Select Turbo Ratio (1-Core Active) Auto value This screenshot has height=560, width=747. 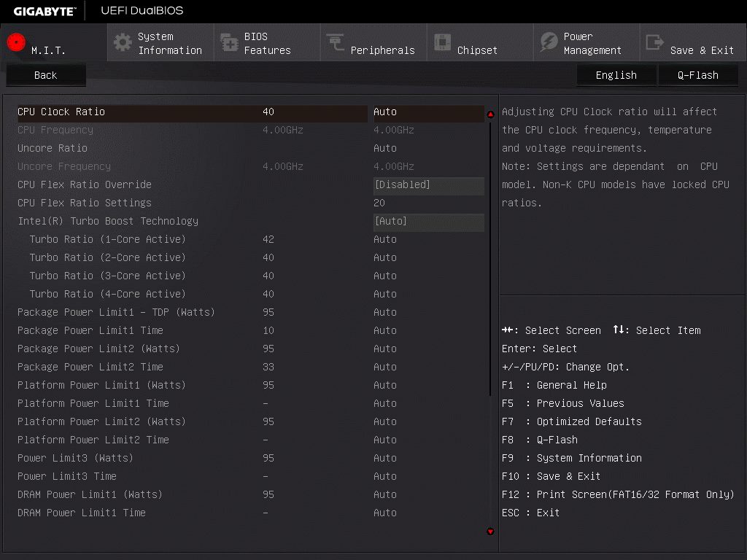[385, 239]
